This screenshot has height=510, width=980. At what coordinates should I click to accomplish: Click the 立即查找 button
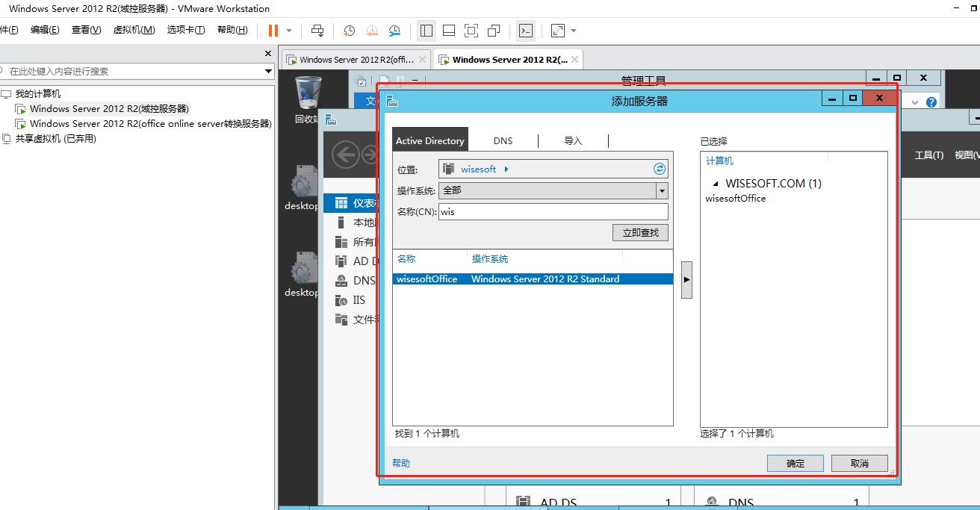point(640,233)
